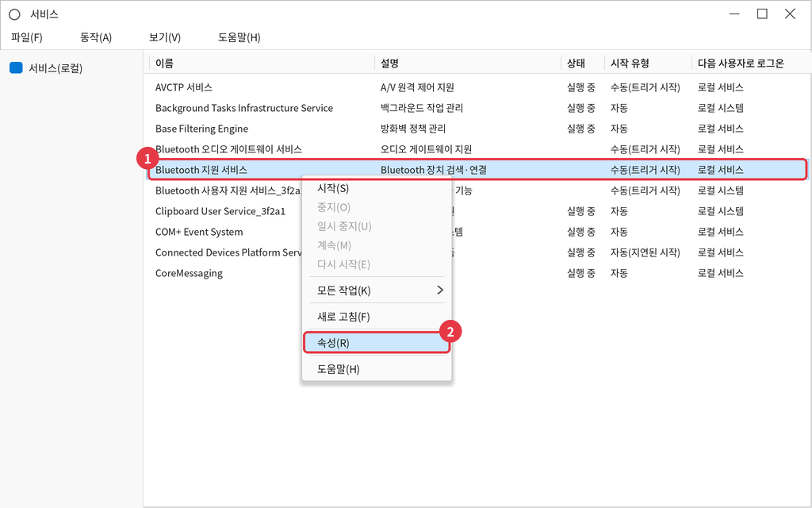The height and width of the screenshot is (508, 812).
Task: Select the CoreMessaging row
Action: 477,273
